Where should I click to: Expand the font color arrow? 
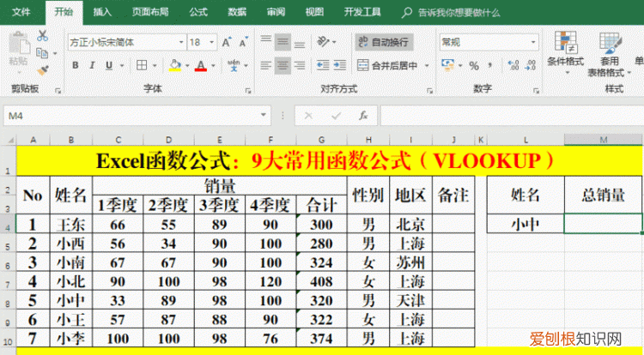point(213,65)
